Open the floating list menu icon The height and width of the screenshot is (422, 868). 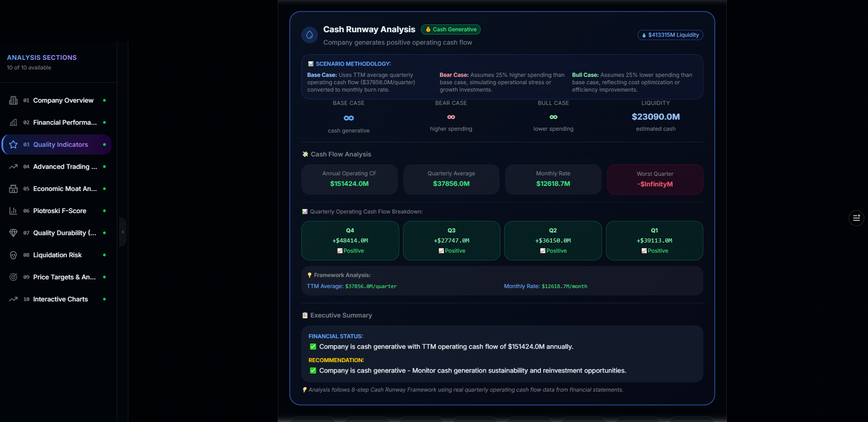click(x=856, y=218)
